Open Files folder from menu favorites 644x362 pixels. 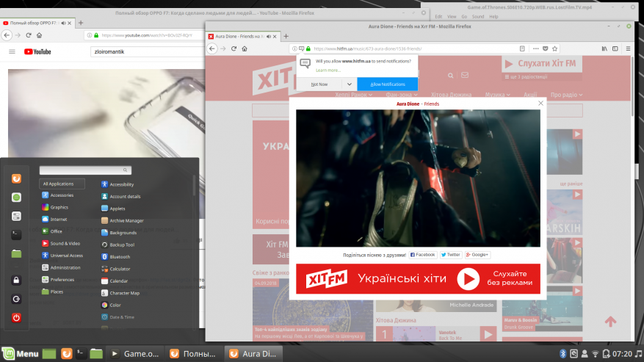[16, 253]
